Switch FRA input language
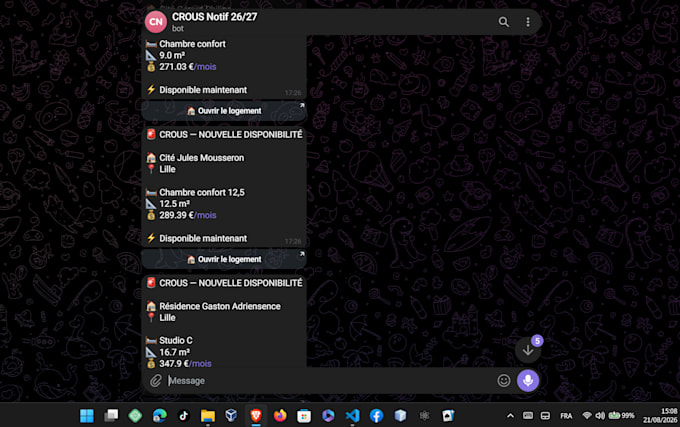This screenshot has width=680, height=427. tap(566, 416)
